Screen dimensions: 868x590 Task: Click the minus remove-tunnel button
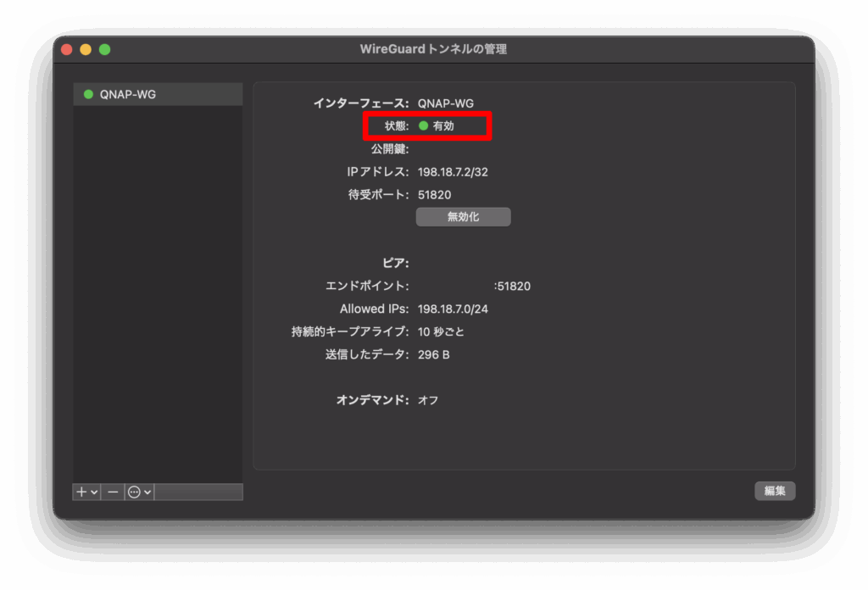[x=113, y=492]
